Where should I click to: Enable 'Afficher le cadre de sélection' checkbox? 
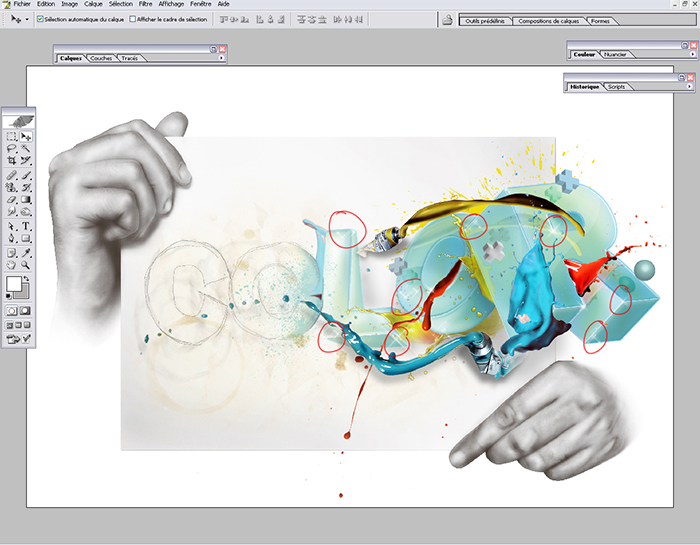[x=133, y=19]
